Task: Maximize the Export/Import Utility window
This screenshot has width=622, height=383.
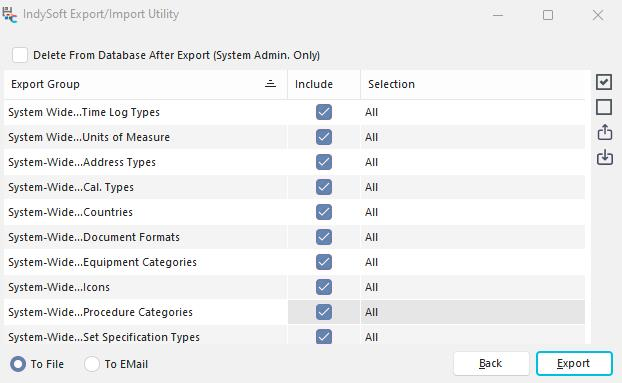Action: pyautogui.click(x=548, y=15)
